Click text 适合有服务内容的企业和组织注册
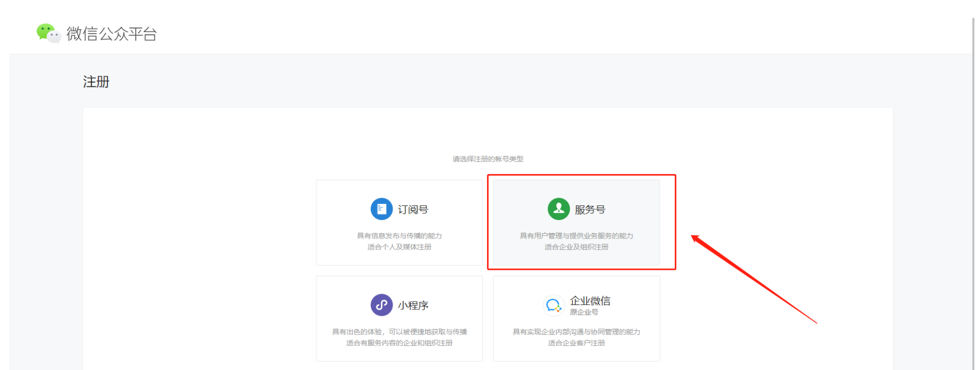Screen dimensions: 980x370 (x=400, y=343)
